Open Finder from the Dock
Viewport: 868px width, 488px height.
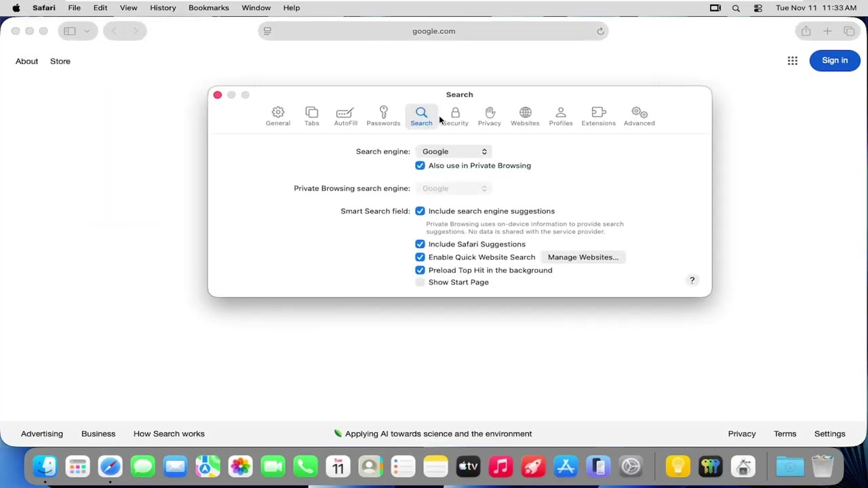(x=45, y=466)
